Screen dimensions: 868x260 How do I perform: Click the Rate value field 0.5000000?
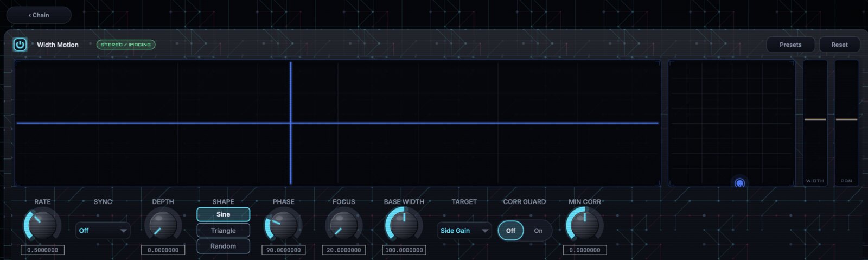pos(42,250)
